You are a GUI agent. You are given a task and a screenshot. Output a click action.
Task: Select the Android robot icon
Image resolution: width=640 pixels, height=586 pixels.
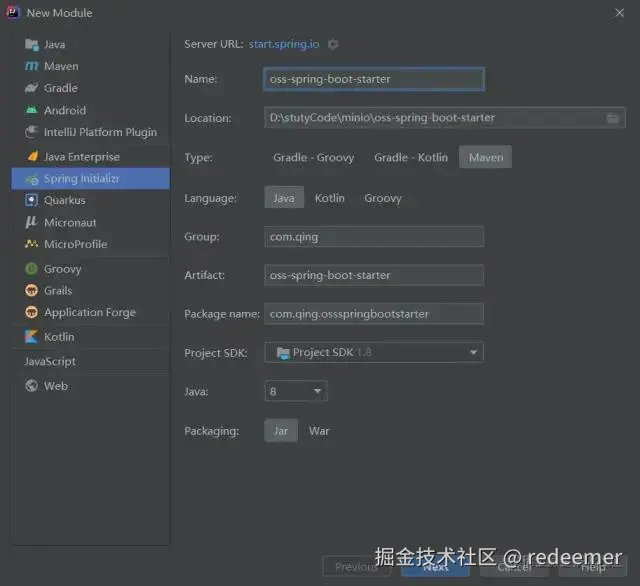tap(32, 110)
